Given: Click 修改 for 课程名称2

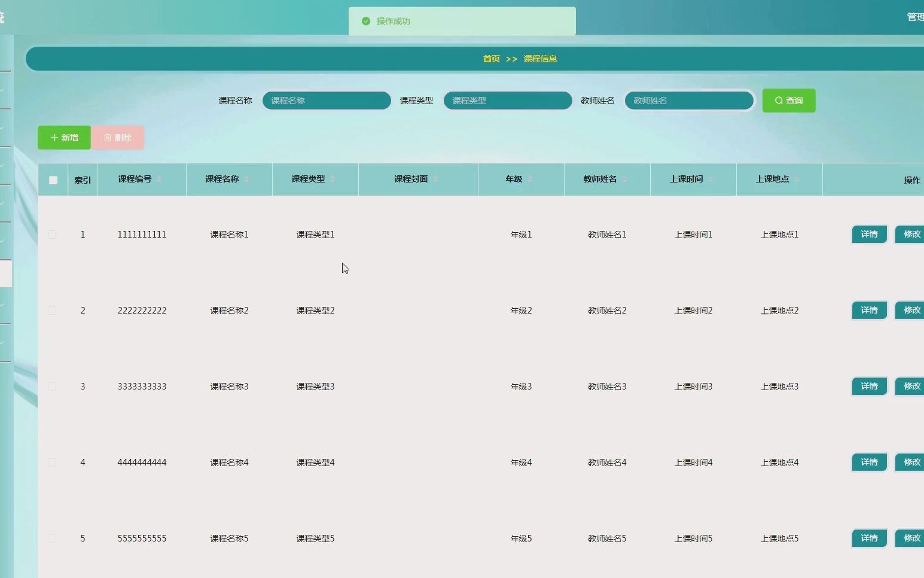Looking at the screenshot, I should pyautogui.click(x=910, y=310).
